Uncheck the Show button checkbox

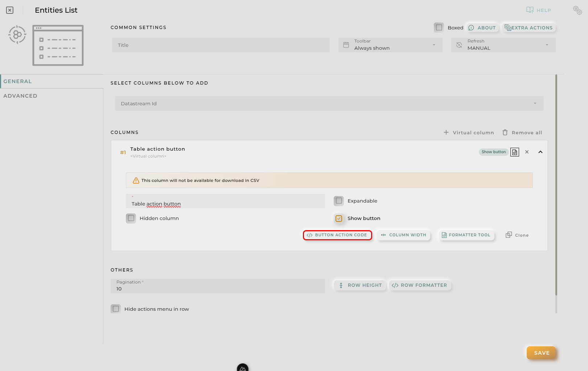(x=339, y=218)
